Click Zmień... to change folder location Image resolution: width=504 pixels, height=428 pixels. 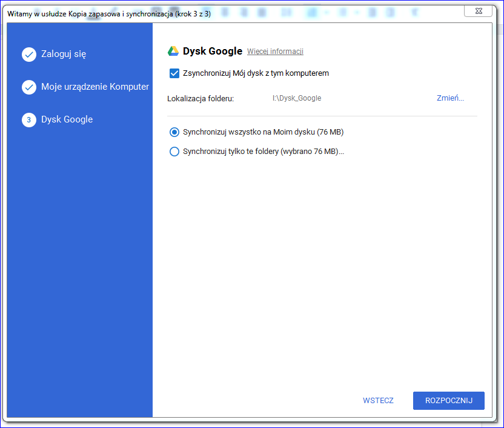pyautogui.click(x=450, y=98)
